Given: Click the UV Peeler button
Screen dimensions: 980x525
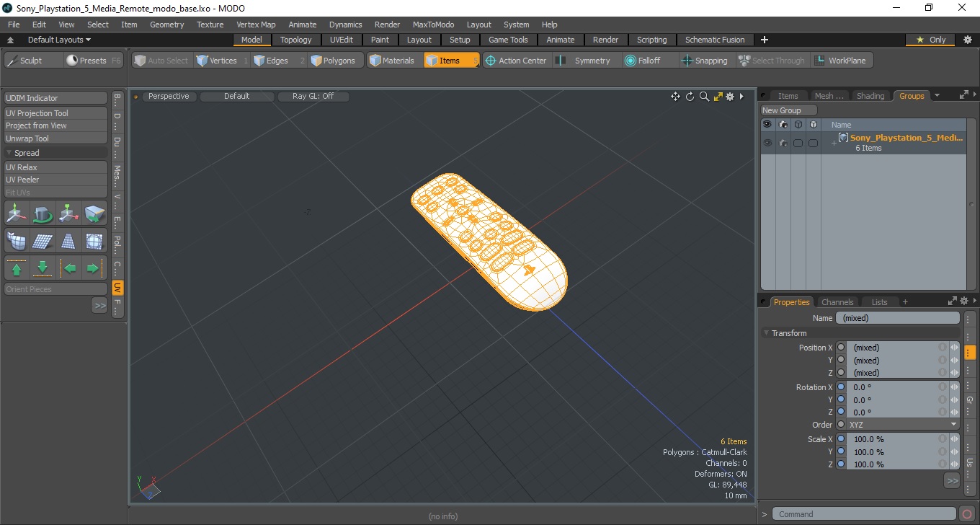Looking at the screenshot, I should coord(56,180).
